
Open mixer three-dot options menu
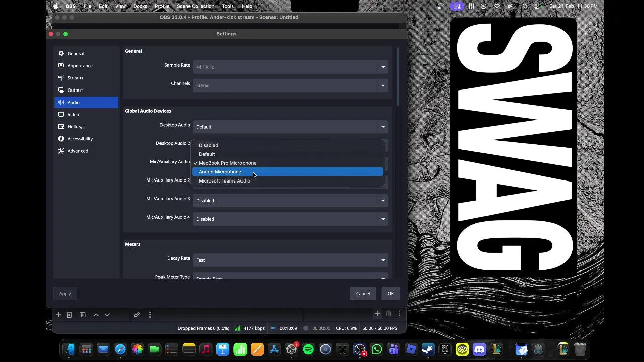150,315
